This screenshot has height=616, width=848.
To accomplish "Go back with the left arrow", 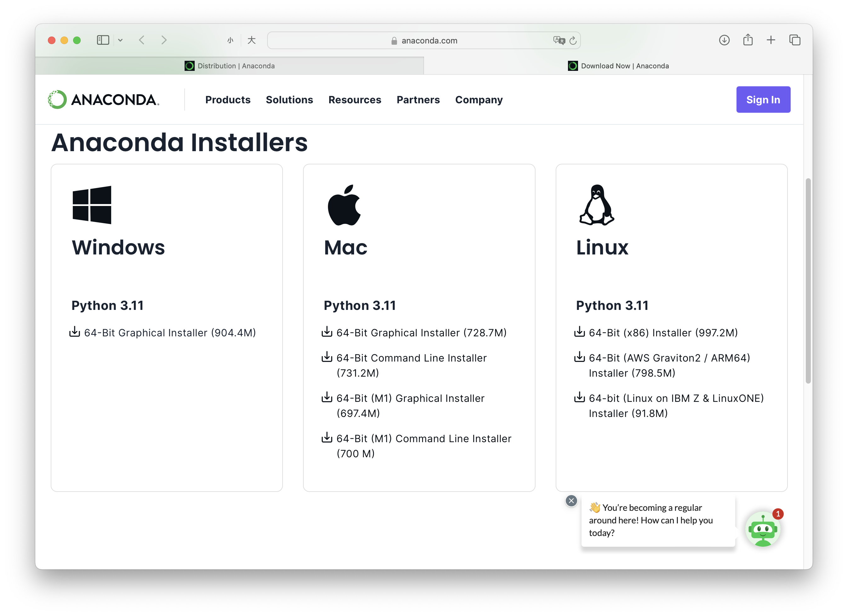I will [142, 40].
